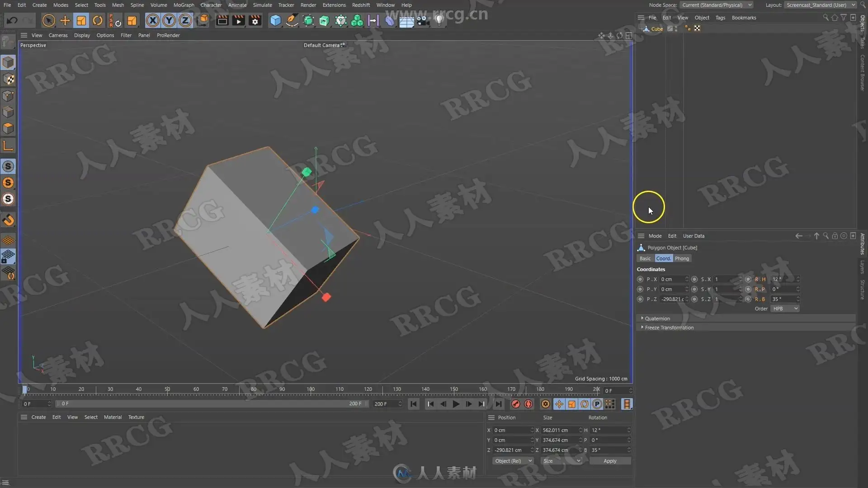The width and height of the screenshot is (868, 488).
Task: Toggle Position keyframe recording
Action: (x=559, y=404)
